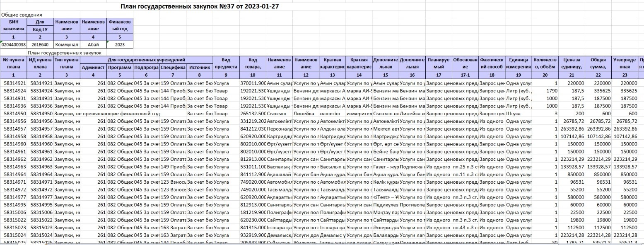Click the Код ГУ value 261E640

coord(40,44)
